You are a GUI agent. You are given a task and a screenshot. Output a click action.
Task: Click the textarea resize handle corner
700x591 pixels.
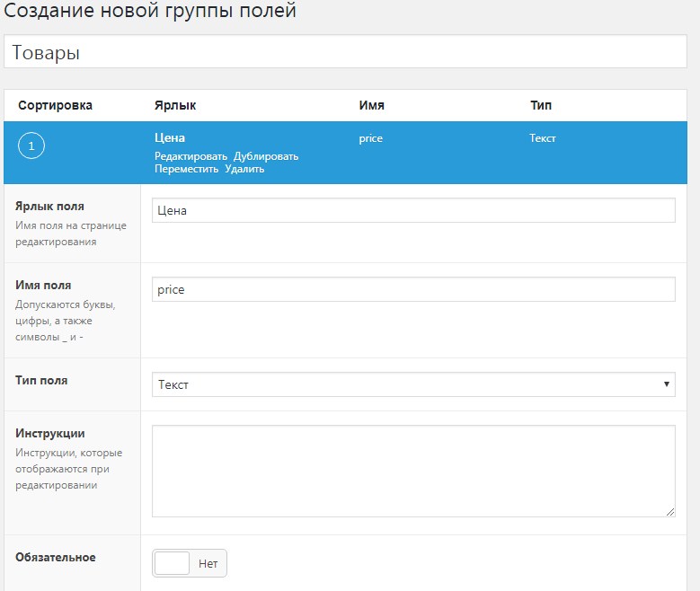tap(670, 512)
